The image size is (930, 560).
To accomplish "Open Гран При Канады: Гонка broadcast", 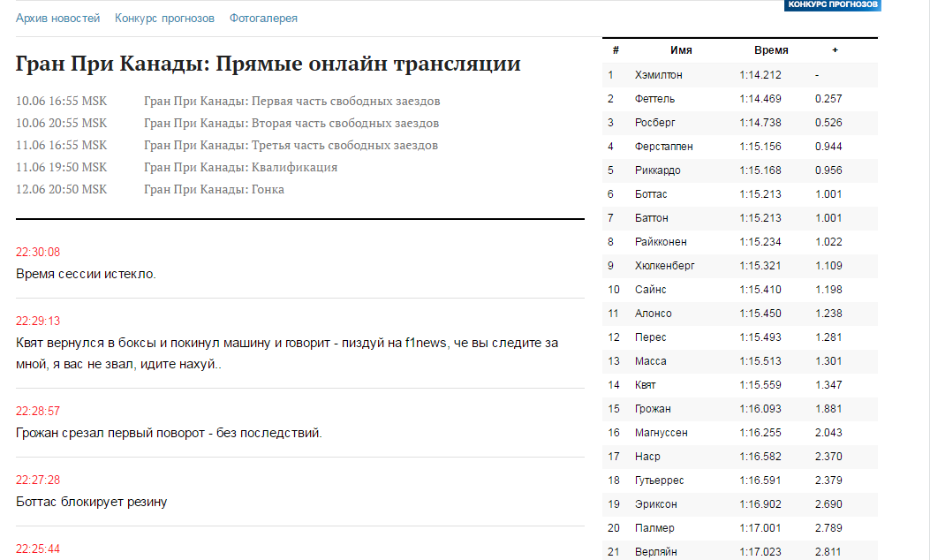I will tap(214, 189).
